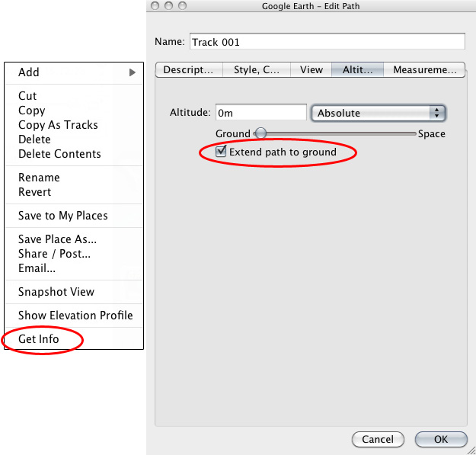The height and width of the screenshot is (455, 476).
Task: Choose Save to My Places
Action: click(x=63, y=216)
